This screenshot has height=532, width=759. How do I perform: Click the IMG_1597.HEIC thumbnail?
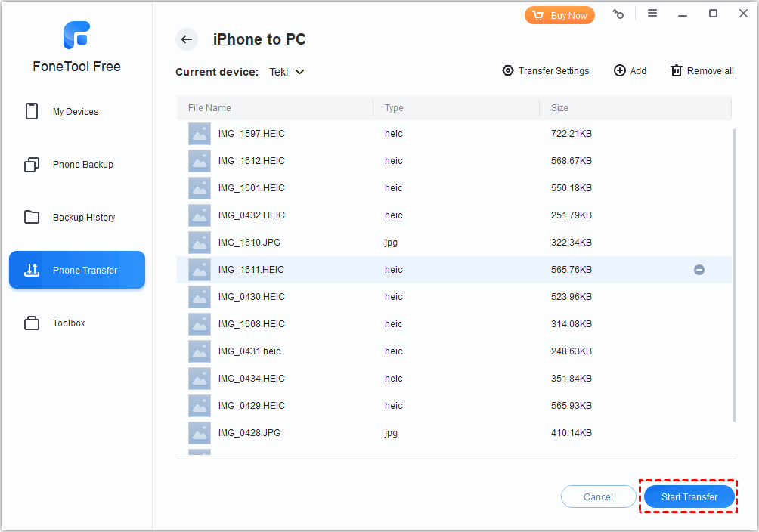(x=199, y=133)
